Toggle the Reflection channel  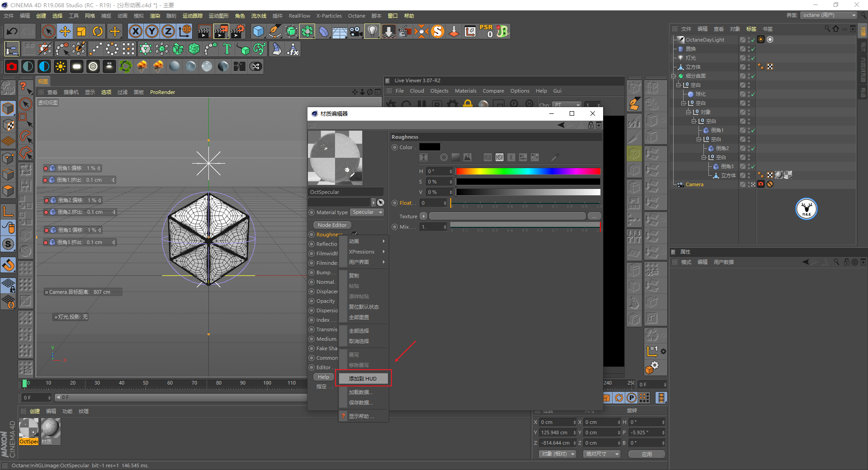point(311,244)
